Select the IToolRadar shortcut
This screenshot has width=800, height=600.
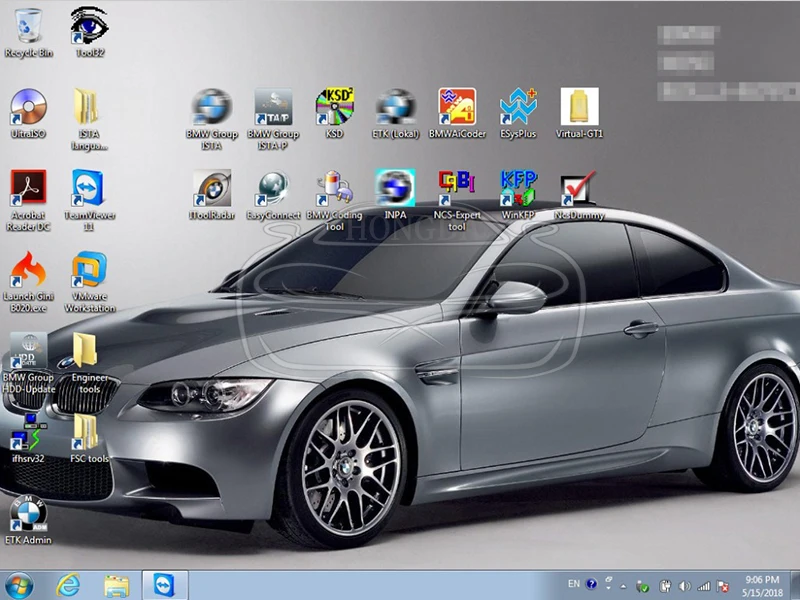pyautogui.click(x=212, y=194)
